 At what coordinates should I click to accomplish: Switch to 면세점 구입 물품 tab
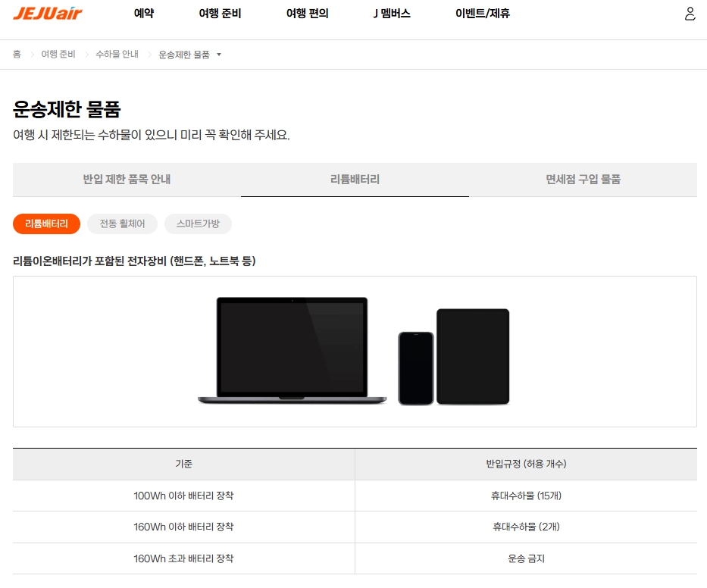click(x=583, y=180)
